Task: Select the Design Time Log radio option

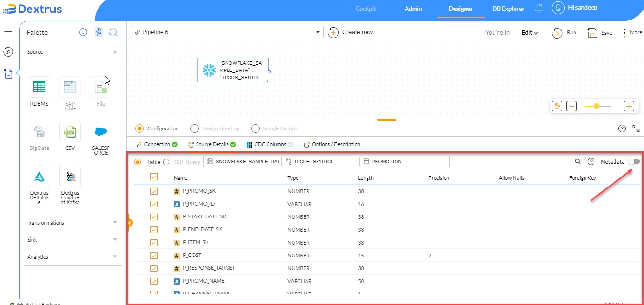Action: click(x=194, y=128)
